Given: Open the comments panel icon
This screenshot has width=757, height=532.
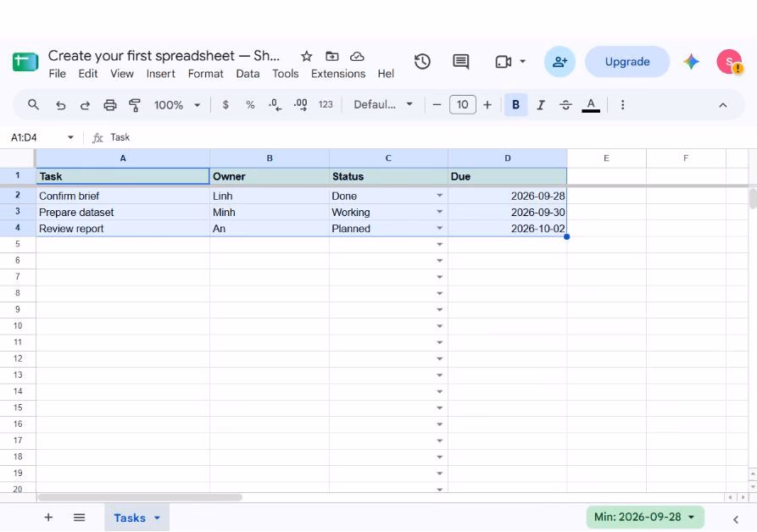Looking at the screenshot, I should click(460, 62).
